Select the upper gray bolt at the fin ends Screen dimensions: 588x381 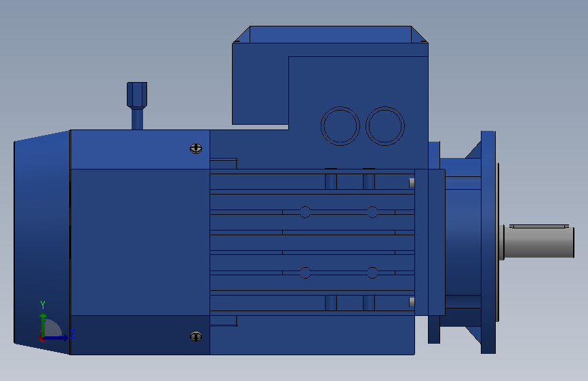coord(412,183)
